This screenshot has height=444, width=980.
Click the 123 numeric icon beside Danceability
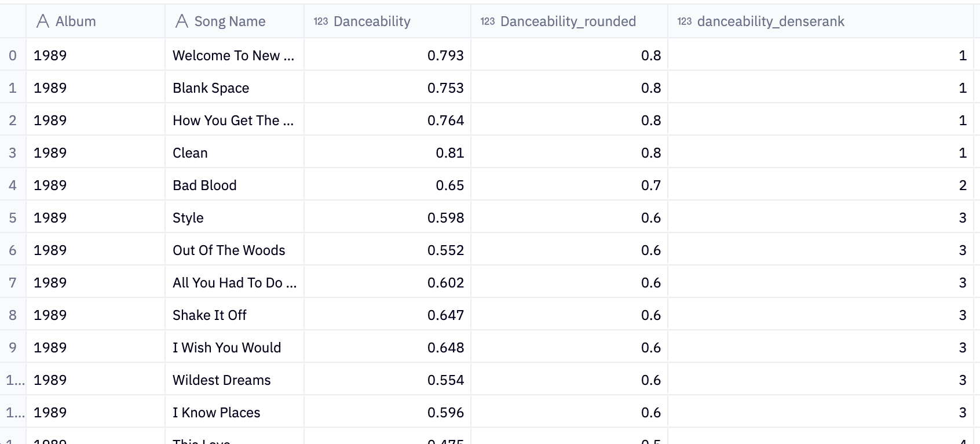pos(320,21)
